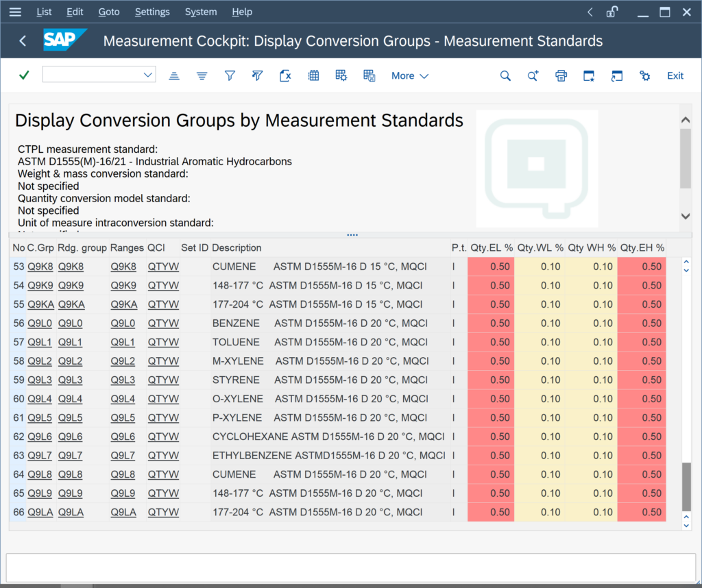Select the M-XYLENE description cell in row 58
This screenshot has height=588, width=702.
click(330, 361)
